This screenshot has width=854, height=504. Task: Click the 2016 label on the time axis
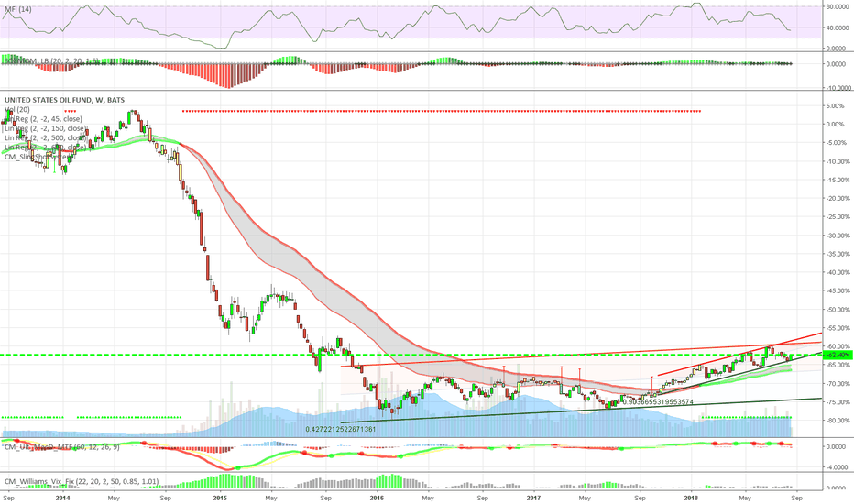[x=377, y=498]
